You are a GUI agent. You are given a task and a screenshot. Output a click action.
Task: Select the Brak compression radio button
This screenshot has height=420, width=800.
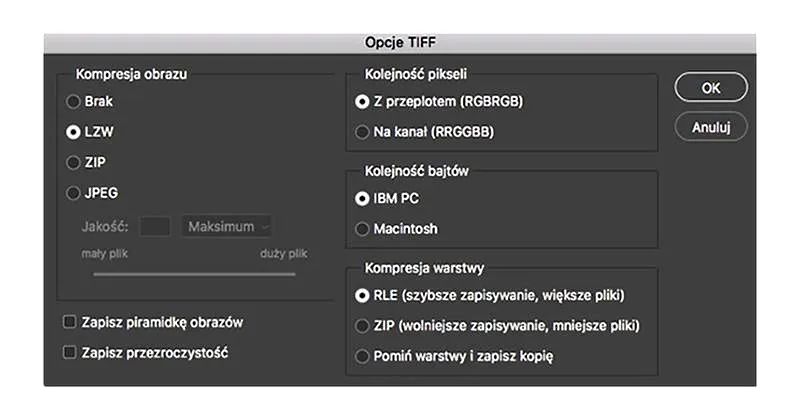[73, 102]
